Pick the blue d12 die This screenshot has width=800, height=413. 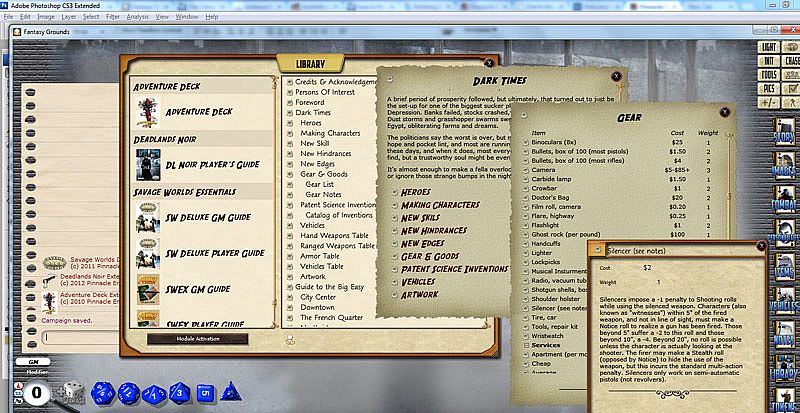[129, 394]
